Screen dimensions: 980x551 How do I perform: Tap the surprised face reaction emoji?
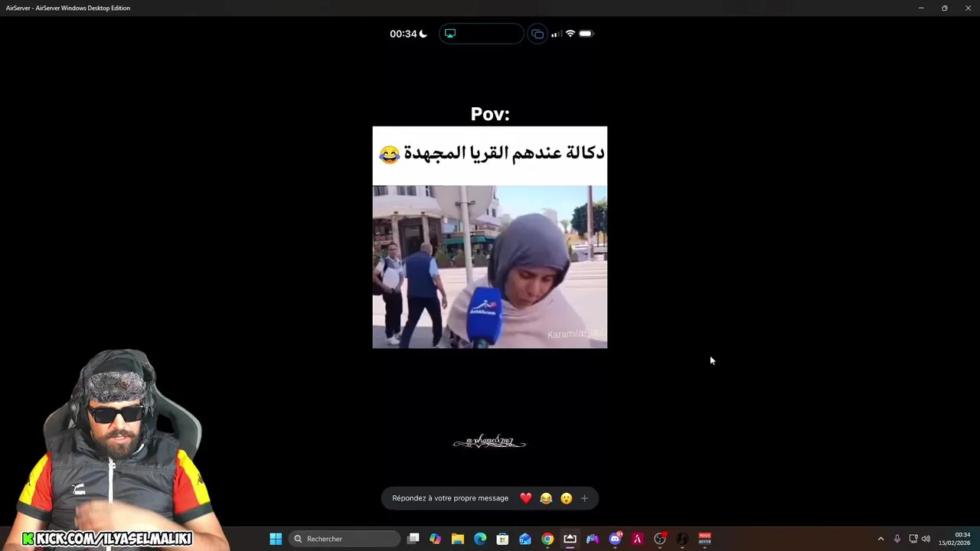click(566, 498)
